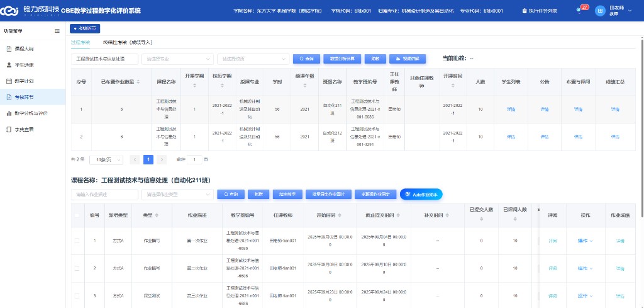Viewport: 644px width, 308px height.
Task: Switch to 终结性考核（成绩导入）tab
Action: (128, 42)
